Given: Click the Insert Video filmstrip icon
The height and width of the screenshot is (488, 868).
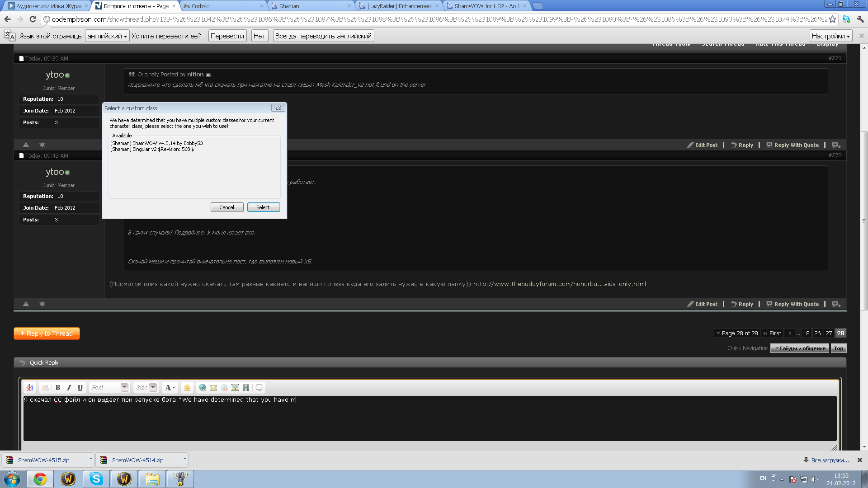Looking at the screenshot, I should (x=246, y=388).
